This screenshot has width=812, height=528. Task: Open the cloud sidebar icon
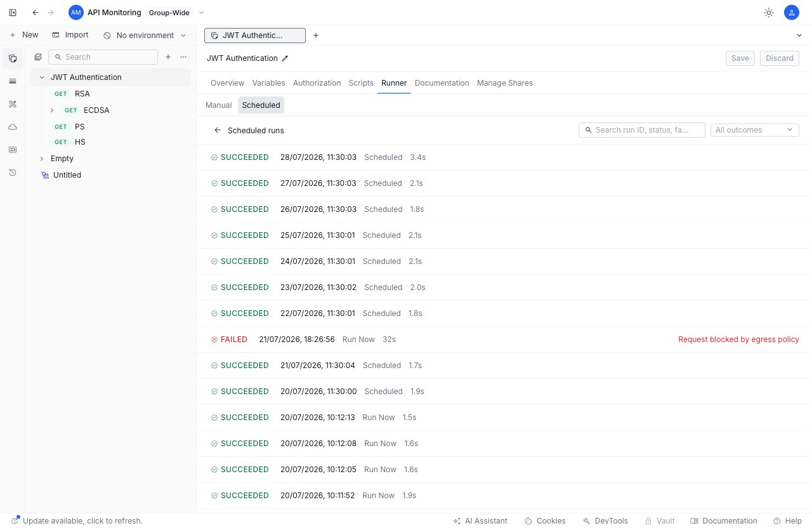tap(13, 127)
